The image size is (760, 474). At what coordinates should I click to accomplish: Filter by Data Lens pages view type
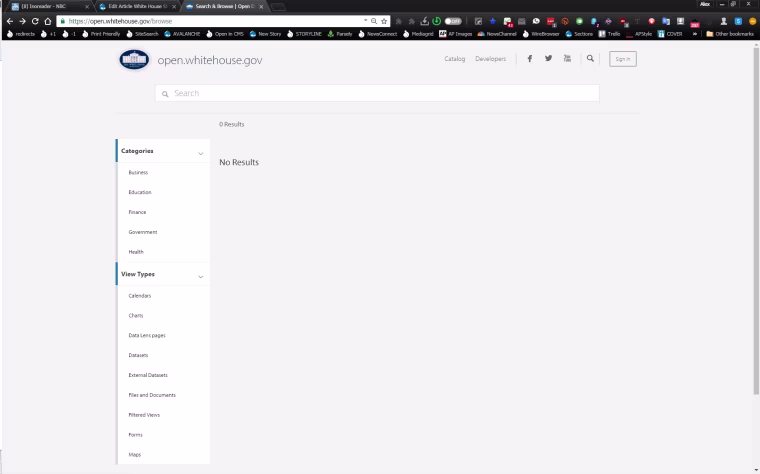(147, 335)
